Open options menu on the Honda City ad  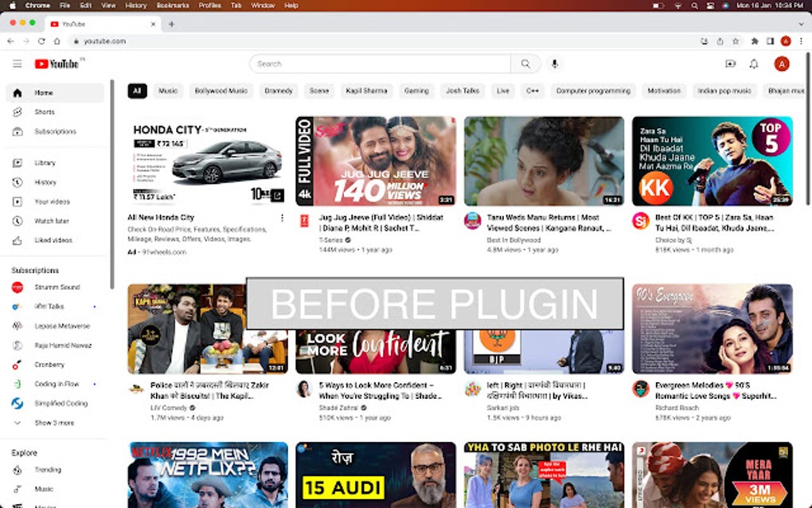281,217
